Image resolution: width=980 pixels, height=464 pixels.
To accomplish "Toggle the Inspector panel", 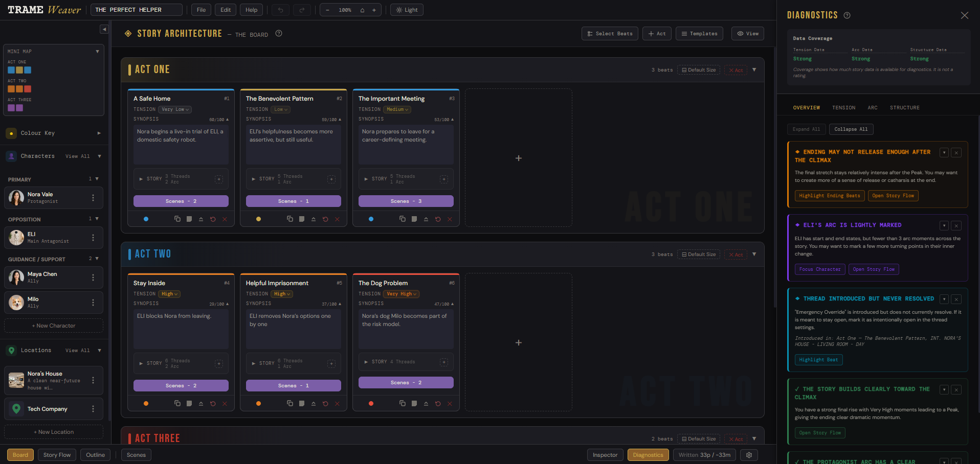I will click(605, 455).
